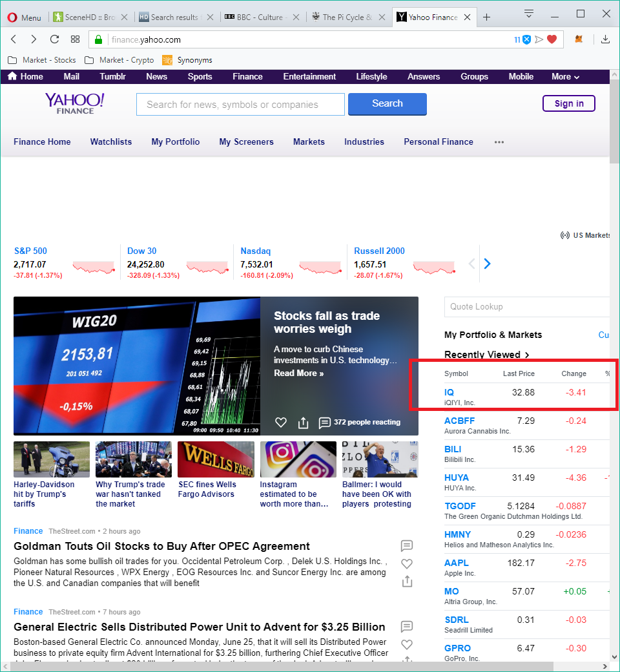Viewport: 620px width, 672px height.
Task: Expand the More menu in Yahoo bar
Action: click(565, 77)
